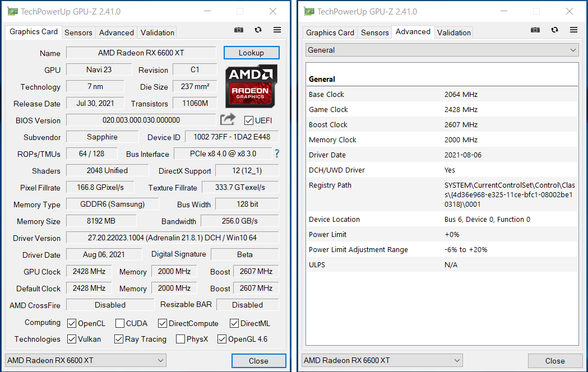Click the Boost Clock row in Advanced list
Image resolution: width=588 pixels, height=372 pixels.
[x=442, y=125]
